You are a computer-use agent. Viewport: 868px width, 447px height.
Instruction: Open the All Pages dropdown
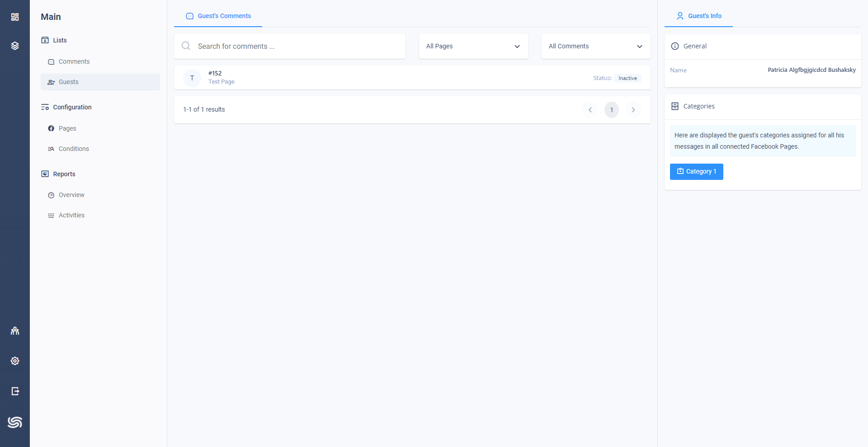click(473, 46)
